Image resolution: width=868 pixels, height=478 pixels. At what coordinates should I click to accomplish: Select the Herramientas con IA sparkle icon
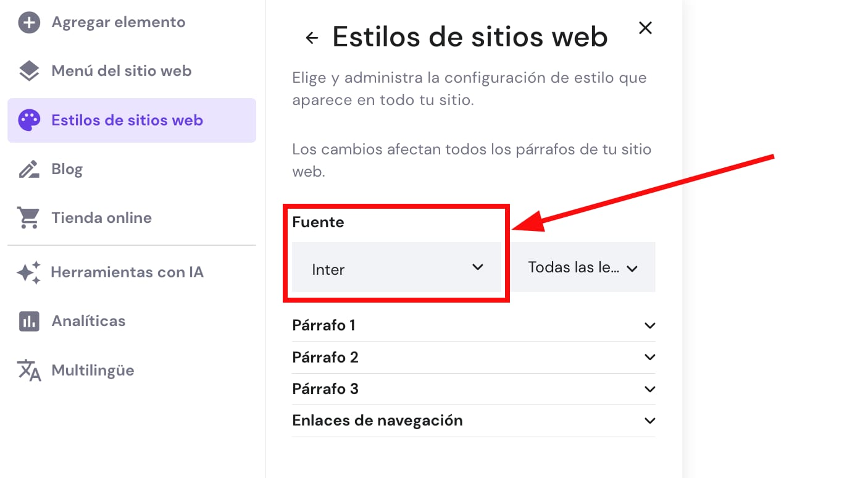pyautogui.click(x=28, y=272)
